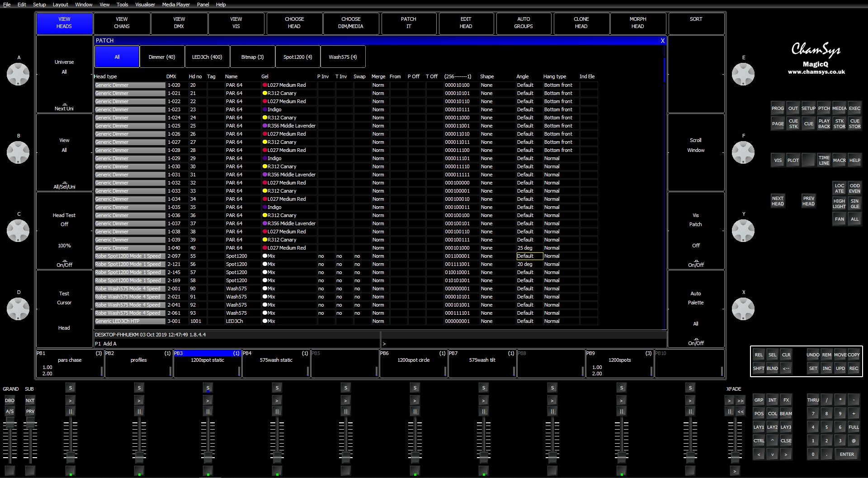
Task: Turn encoder wheel A
Action: 18,74
